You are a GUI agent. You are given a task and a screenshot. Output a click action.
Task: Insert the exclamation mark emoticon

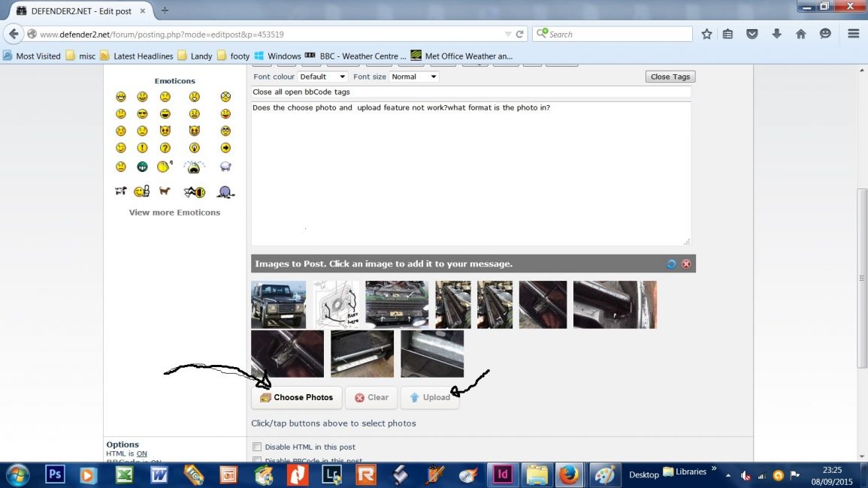[x=142, y=148]
